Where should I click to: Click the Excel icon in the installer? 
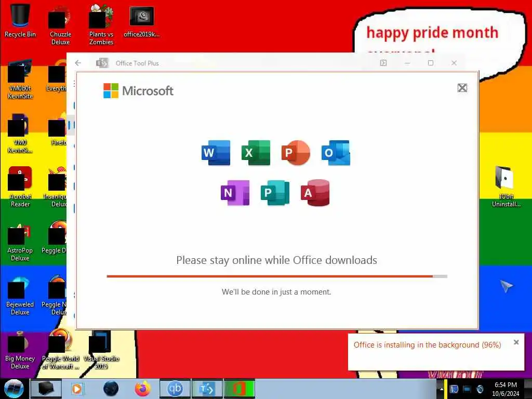coord(256,153)
